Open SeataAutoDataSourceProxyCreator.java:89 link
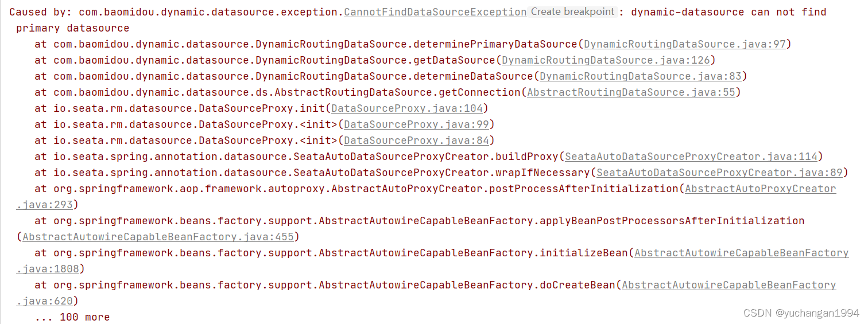The width and height of the screenshot is (868, 324). [x=719, y=173]
